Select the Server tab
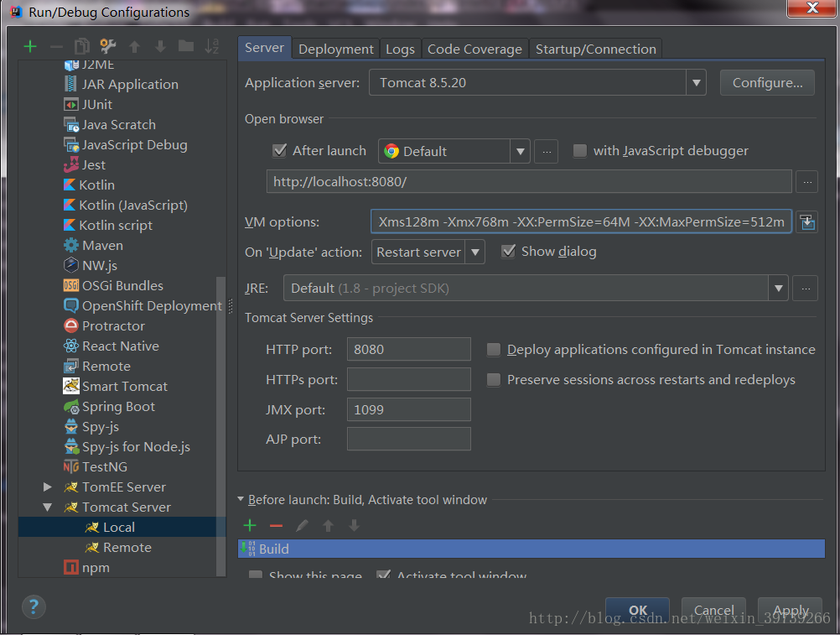This screenshot has width=840, height=635. (265, 48)
